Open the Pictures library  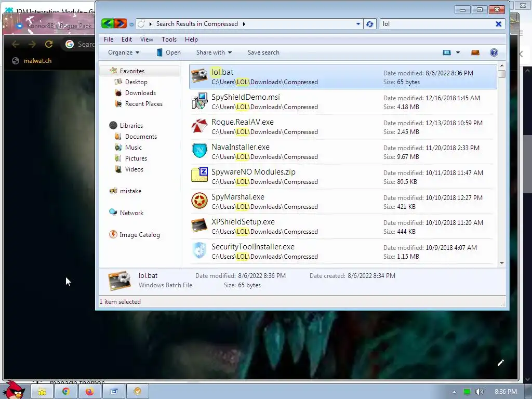tap(136, 158)
